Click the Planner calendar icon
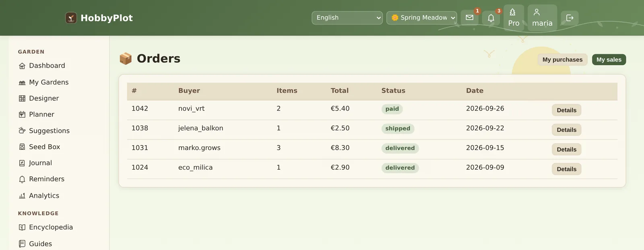 coord(22,115)
